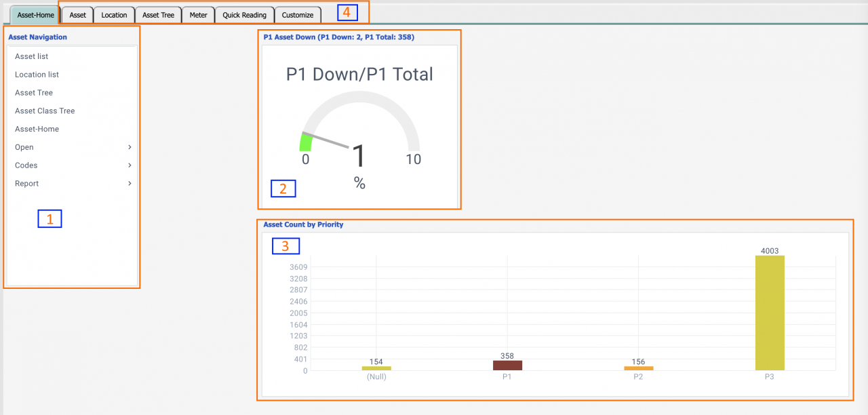
Task: Open Location list in navigation
Action: pos(37,75)
